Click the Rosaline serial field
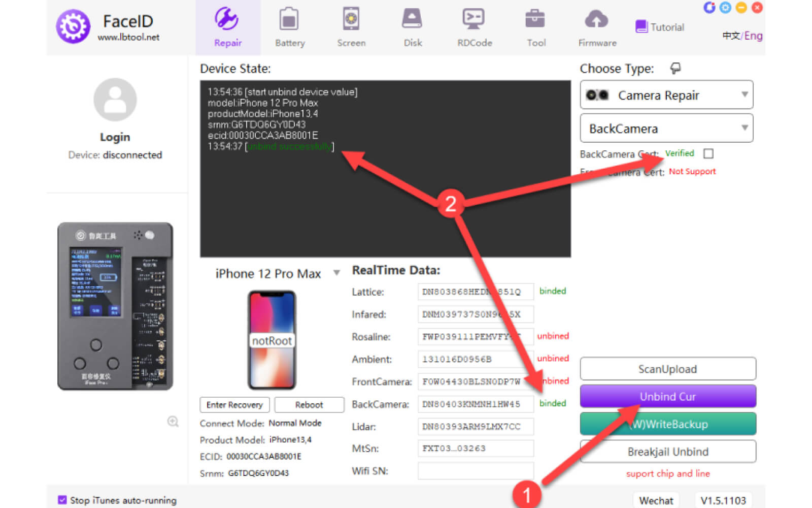The image size is (812, 508). (x=476, y=336)
